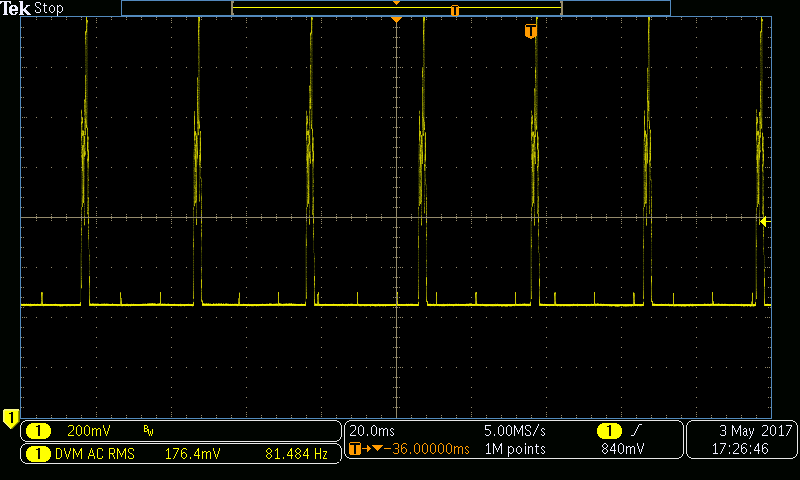This screenshot has height=480, width=800.
Task: Click the 81.484 Hz frequency readout
Action: coord(296,453)
